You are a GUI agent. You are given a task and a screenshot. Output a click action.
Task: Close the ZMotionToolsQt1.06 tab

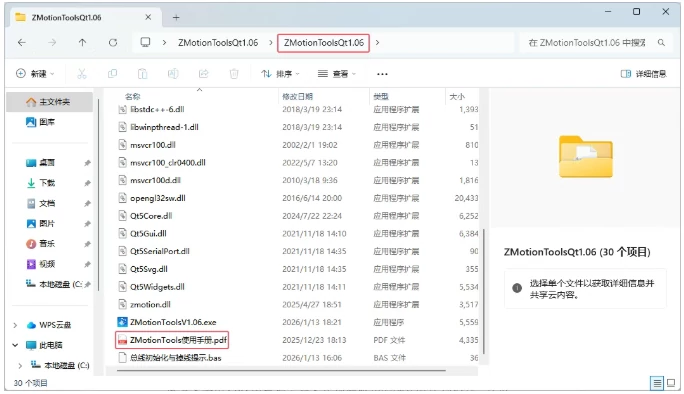pos(148,17)
